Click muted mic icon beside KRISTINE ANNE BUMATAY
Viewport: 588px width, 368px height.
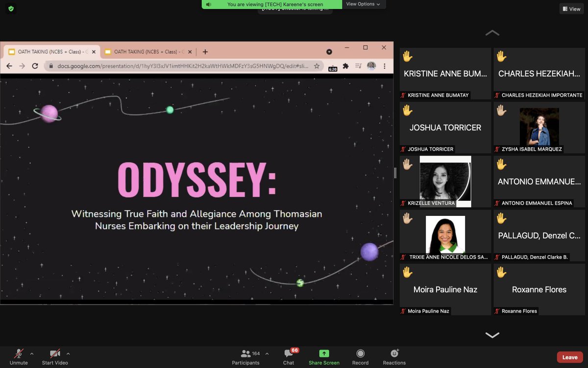pos(403,95)
